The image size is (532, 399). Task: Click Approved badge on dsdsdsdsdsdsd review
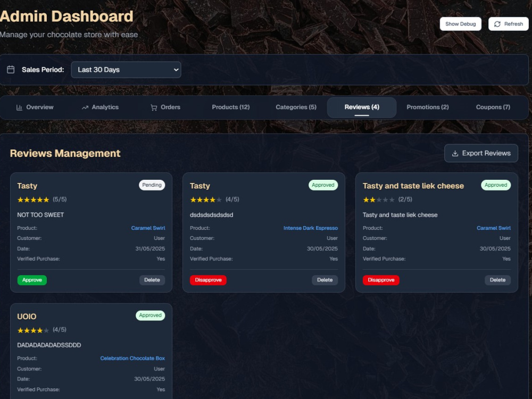[x=323, y=185]
